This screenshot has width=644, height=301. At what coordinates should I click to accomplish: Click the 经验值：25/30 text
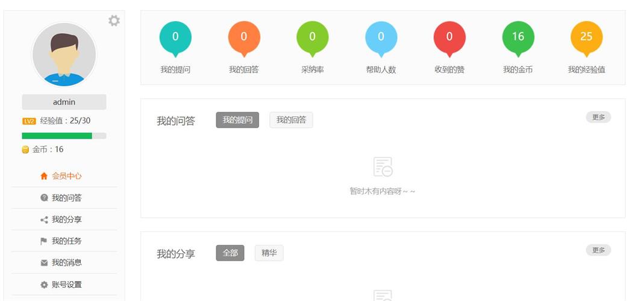point(65,121)
